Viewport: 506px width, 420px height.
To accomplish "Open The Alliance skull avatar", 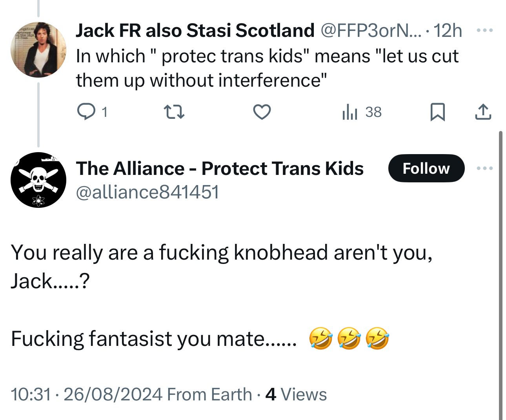I will point(38,180).
